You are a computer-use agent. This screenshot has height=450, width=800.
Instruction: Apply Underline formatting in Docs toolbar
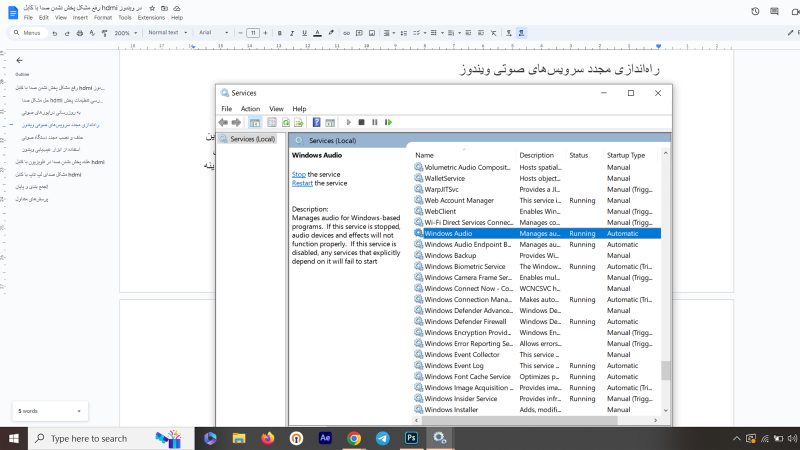pos(305,33)
